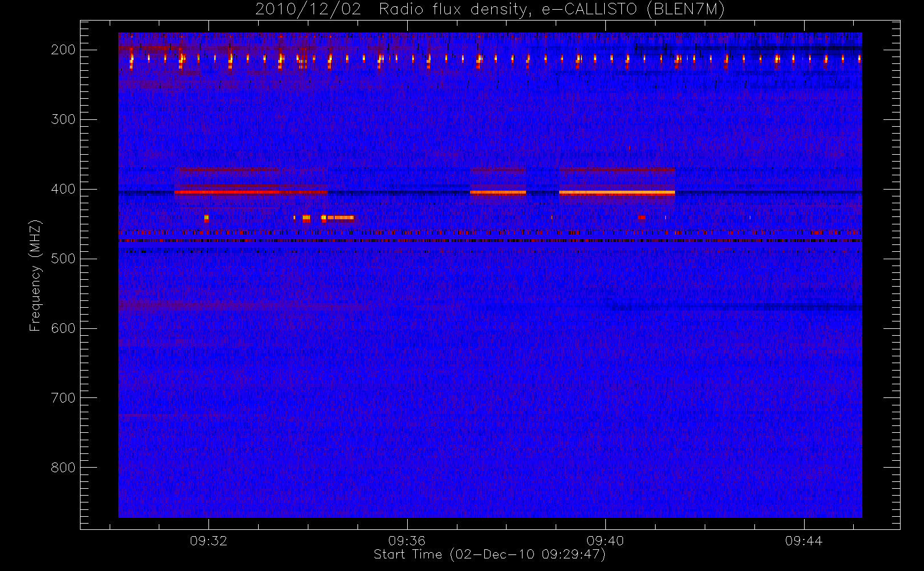Viewport: 924px width, 571px height.
Task: Click the 09:44 time tick label
Action: [x=804, y=541]
